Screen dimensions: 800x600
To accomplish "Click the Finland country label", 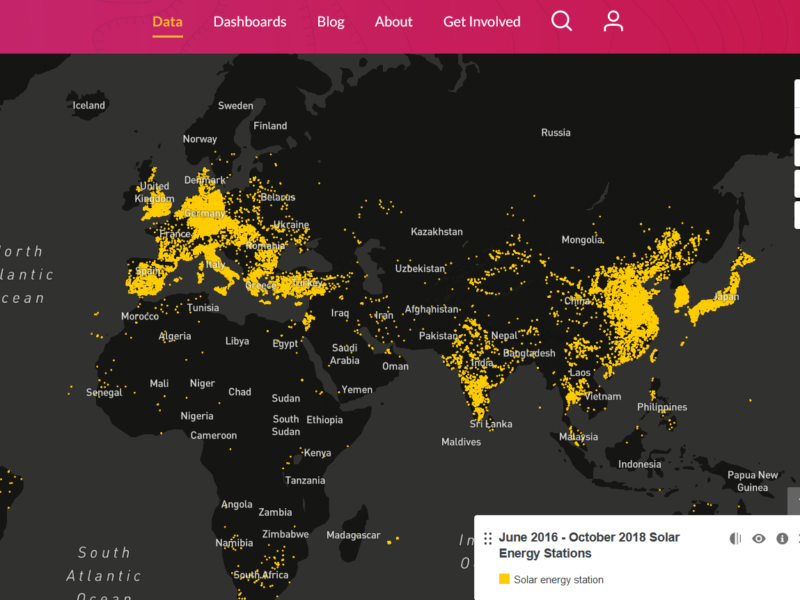I will coord(270,126).
